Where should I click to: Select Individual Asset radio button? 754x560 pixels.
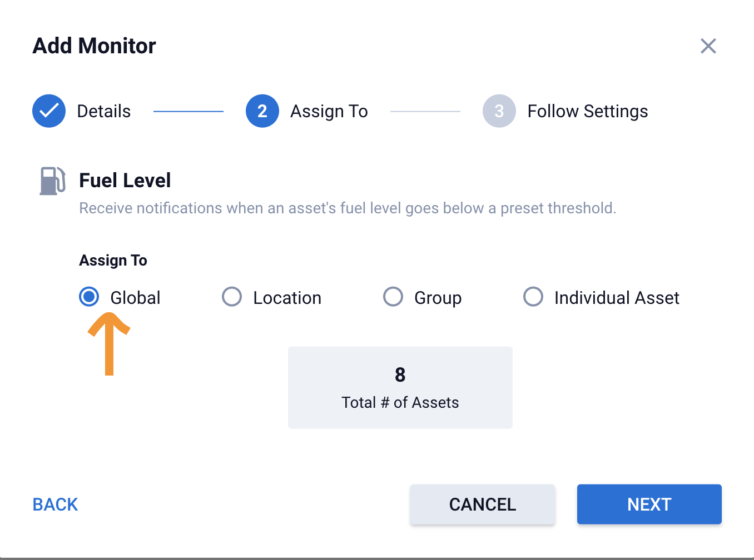coord(533,297)
